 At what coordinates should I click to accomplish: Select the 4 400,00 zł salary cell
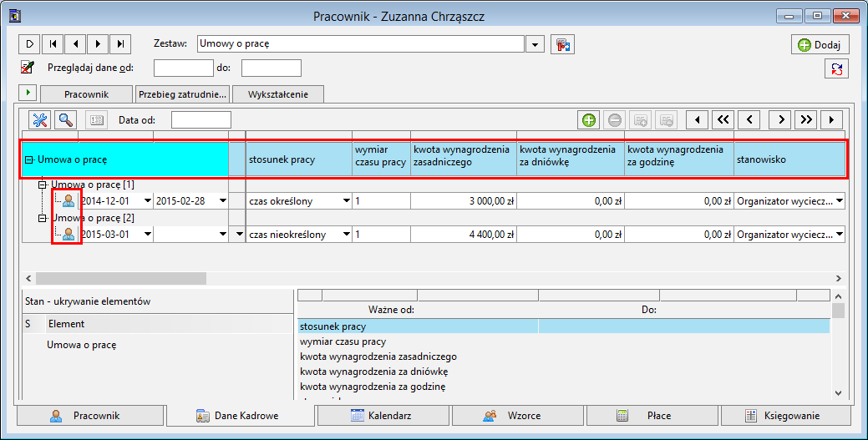pyautogui.click(x=464, y=234)
